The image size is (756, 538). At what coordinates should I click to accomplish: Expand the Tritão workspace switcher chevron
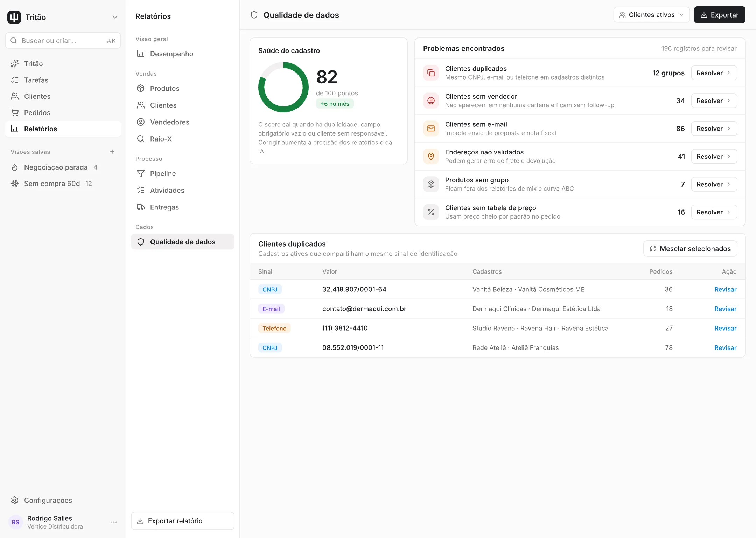[115, 17]
